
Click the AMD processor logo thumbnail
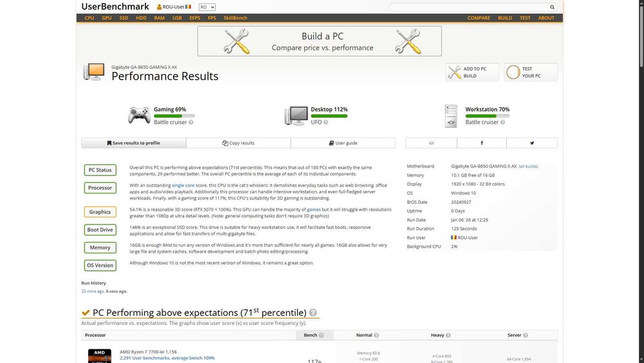pyautogui.click(x=99, y=356)
